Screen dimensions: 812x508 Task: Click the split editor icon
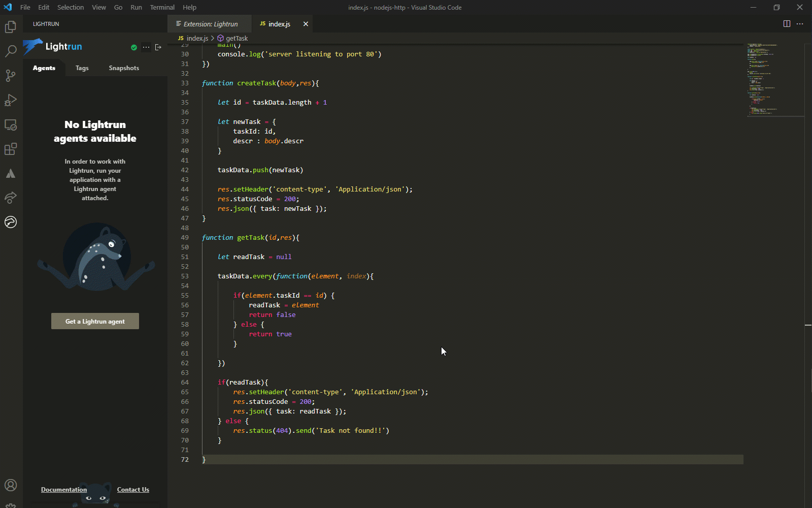coord(787,23)
